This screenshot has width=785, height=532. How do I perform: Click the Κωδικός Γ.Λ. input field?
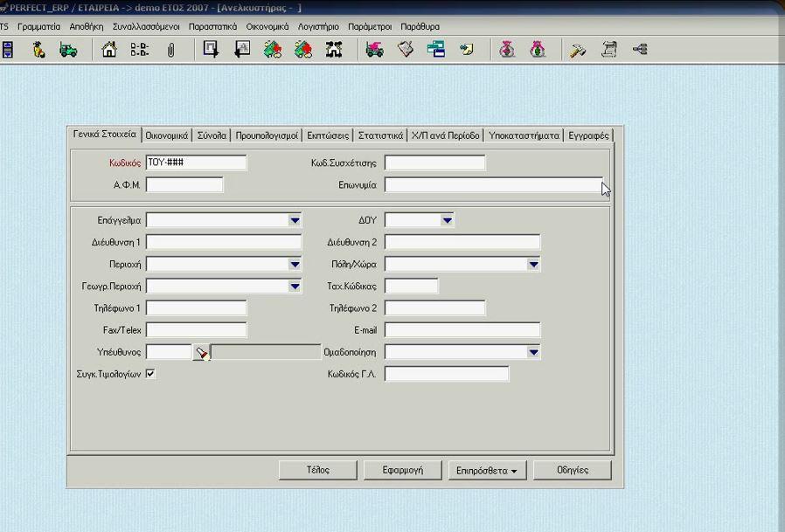447,374
